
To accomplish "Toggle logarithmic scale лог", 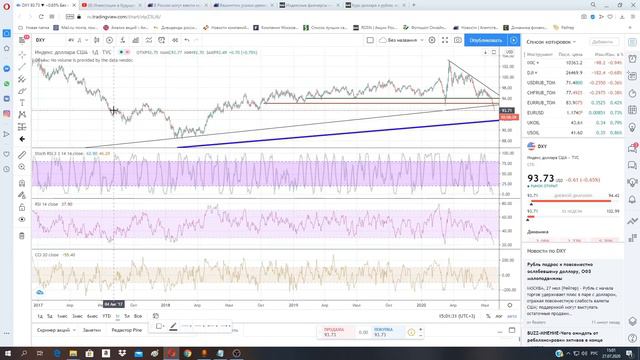I will click(499, 316).
